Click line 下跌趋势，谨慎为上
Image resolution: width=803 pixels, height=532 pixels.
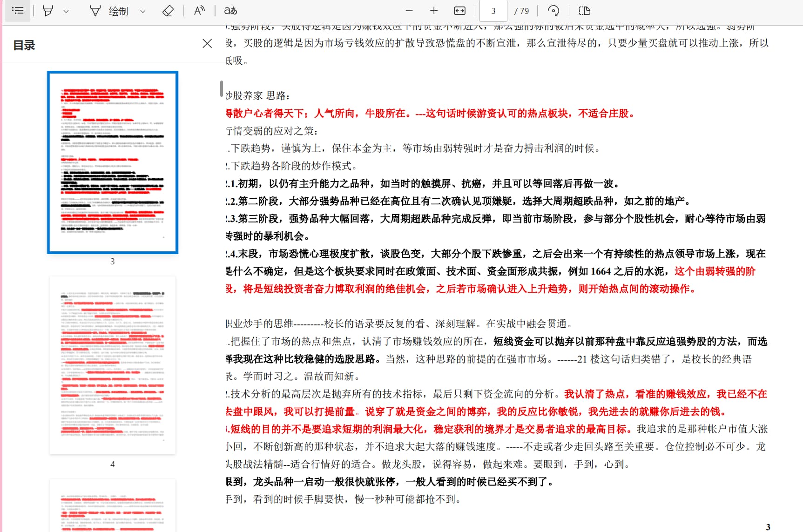tap(414, 148)
